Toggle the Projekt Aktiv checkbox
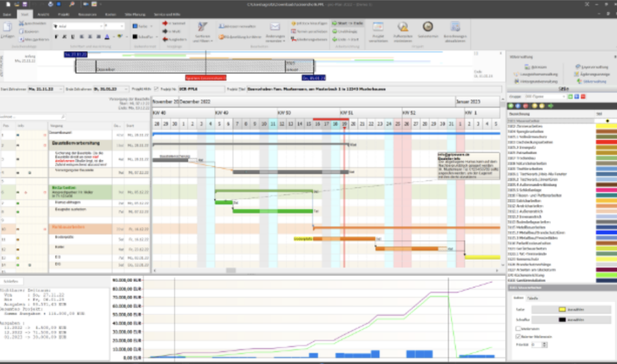 pyautogui.click(x=157, y=89)
